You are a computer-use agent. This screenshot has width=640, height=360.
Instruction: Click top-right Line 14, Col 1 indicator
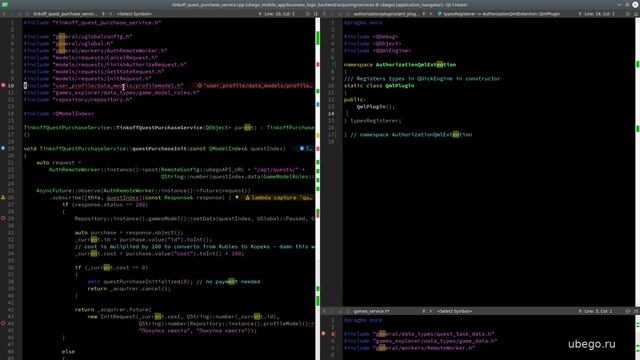pyautogui.click(x=599, y=14)
